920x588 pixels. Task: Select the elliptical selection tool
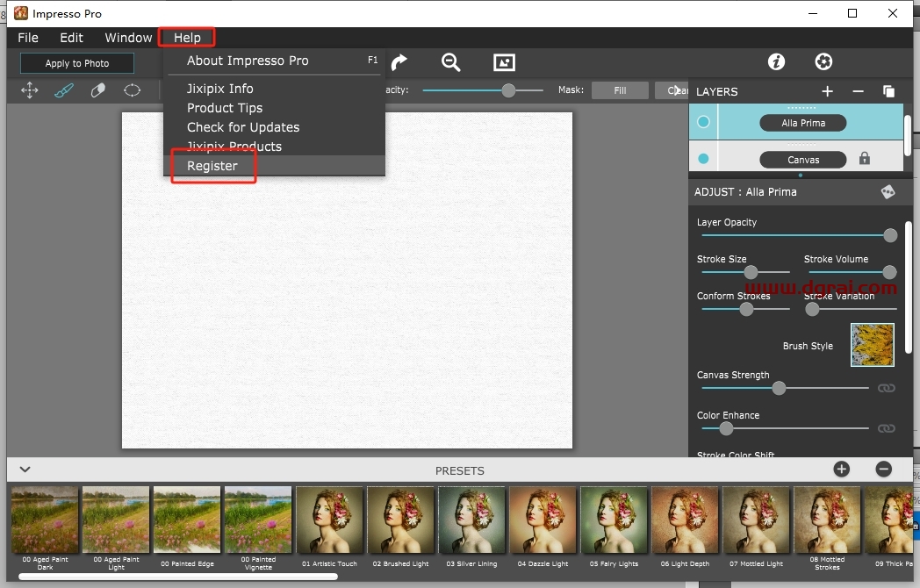[x=132, y=90]
